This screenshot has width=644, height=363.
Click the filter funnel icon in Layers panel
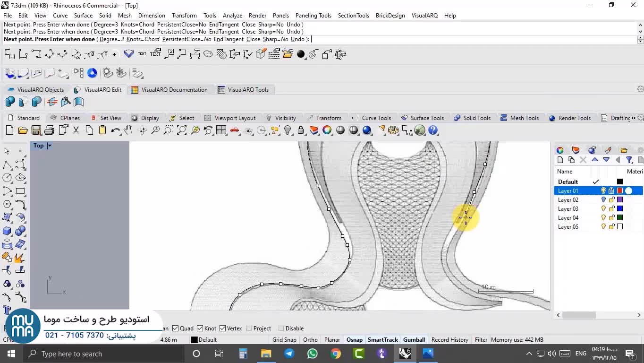coord(629,160)
